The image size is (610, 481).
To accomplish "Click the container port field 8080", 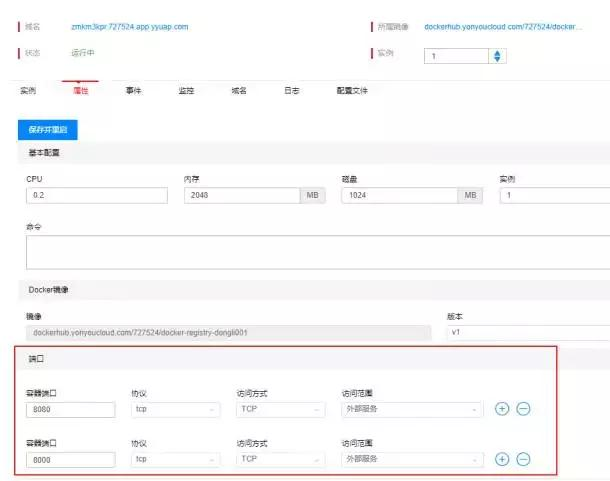I will click(x=70, y=409).
